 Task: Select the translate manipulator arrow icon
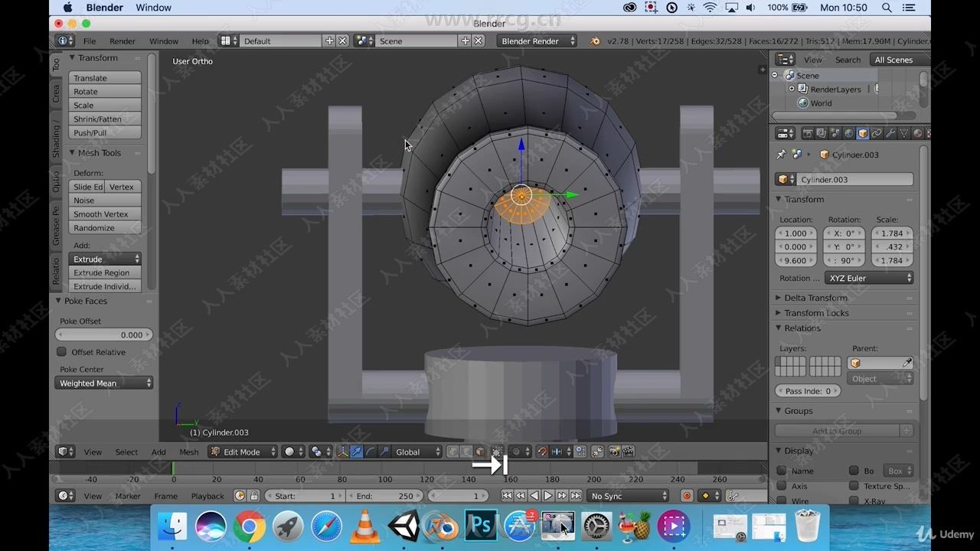tap(357, 452)
